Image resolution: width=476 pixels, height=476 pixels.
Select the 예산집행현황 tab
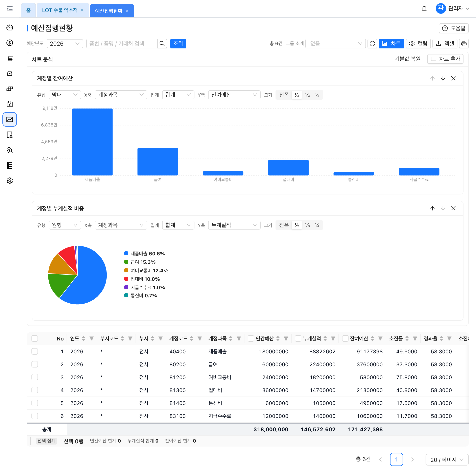109,11
